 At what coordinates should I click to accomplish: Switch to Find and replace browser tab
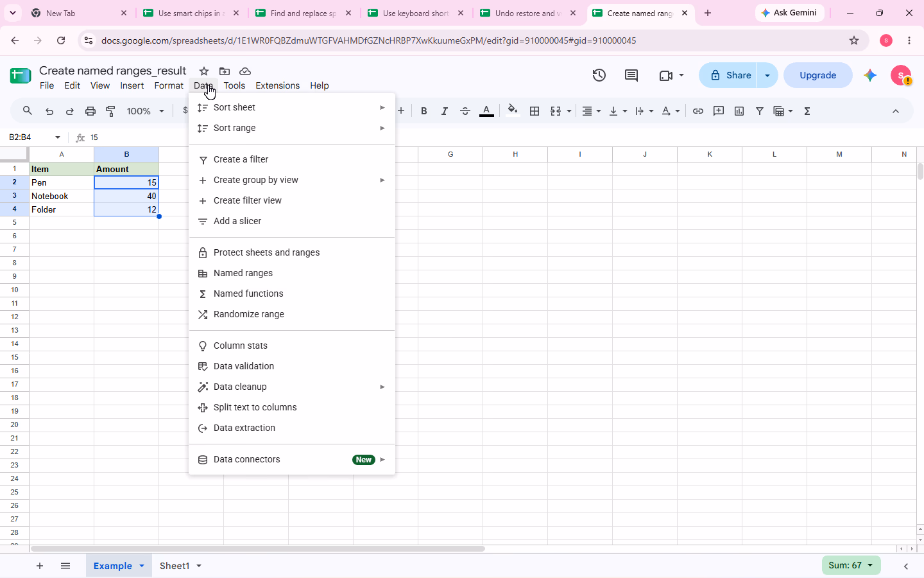[x=304, y=13]
